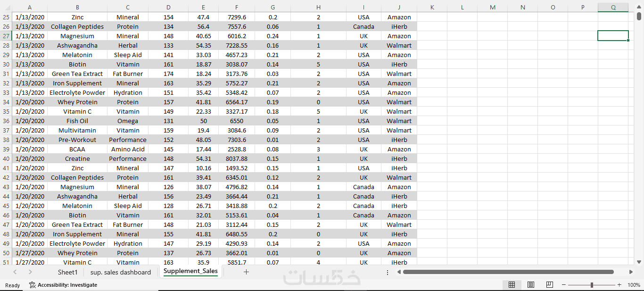The width and height of the screenshot is (644, 291).
Task: Select column A header
Action: 30,7
